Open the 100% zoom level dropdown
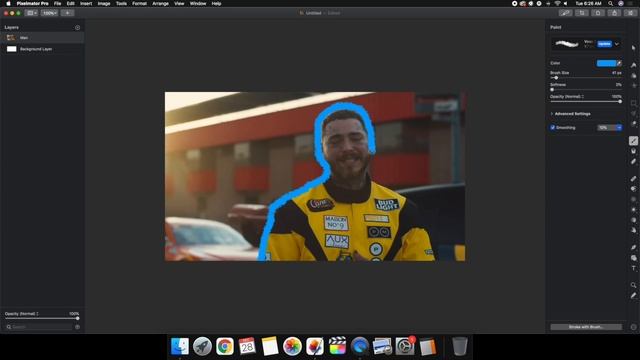This screenshot has width=640, height=360. click(x=49, y=13)
